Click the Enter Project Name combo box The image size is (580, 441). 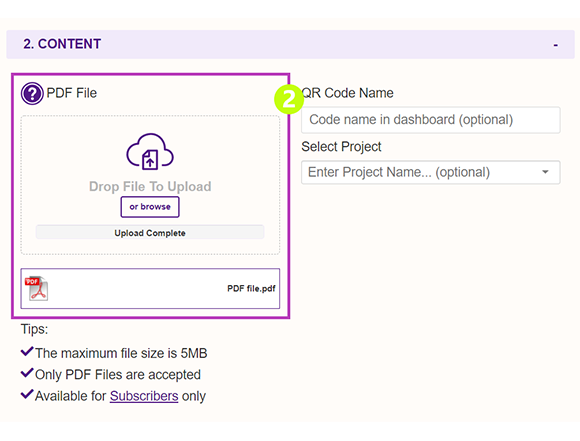click(431, 172)
